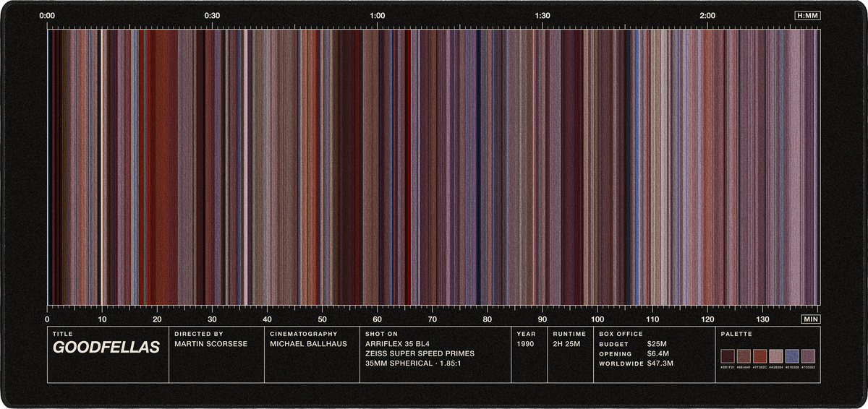
Task: Click the Martin Scorsese director name
Action: (210, 344)
